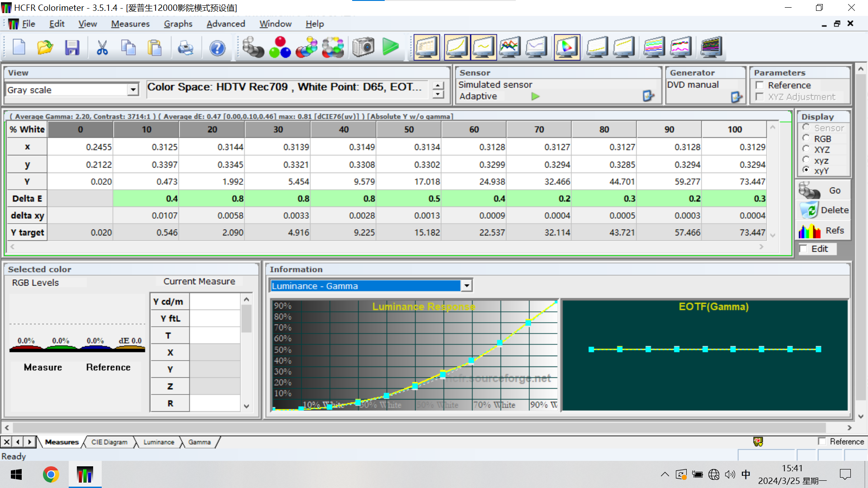Save file with floppy disk icon
This screenshot has width=868, height=488.
[72, 47]
